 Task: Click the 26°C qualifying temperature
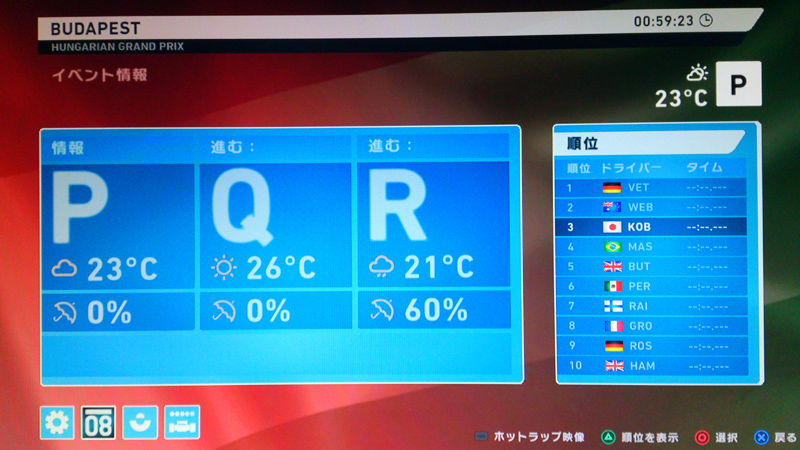tap(281, 267)
